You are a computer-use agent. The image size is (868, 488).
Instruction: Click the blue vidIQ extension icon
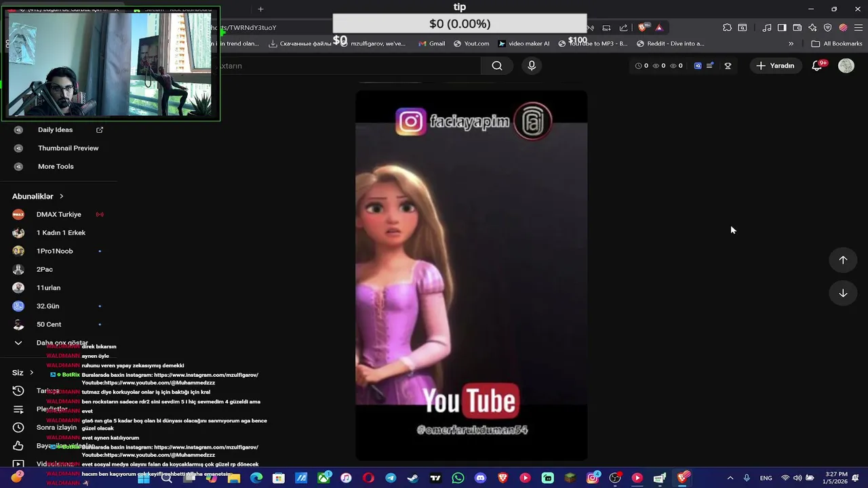coord(698,66)
